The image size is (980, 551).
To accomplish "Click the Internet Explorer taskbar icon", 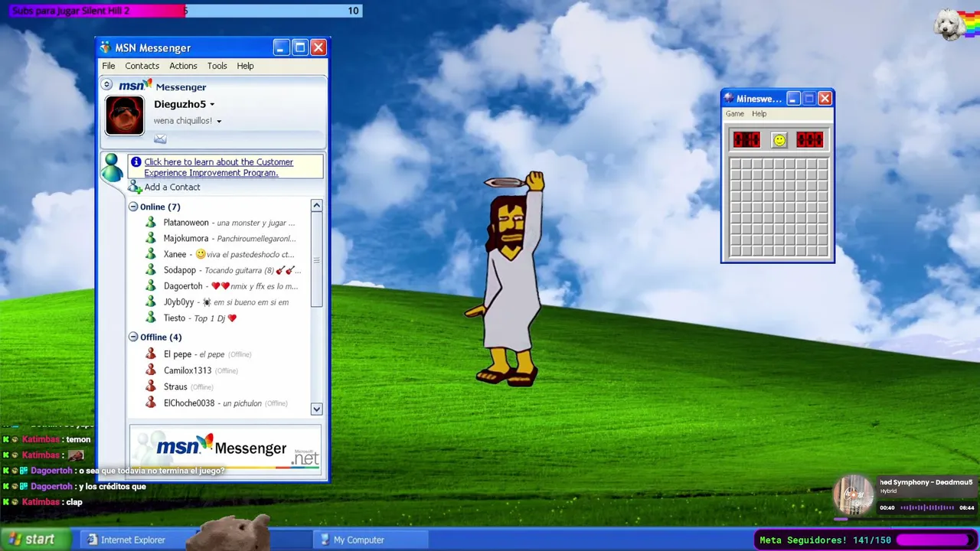I will (93, 540).
